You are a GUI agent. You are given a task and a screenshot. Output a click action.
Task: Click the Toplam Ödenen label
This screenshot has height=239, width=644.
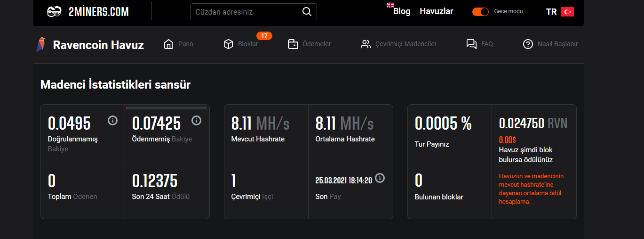[72, 197]
